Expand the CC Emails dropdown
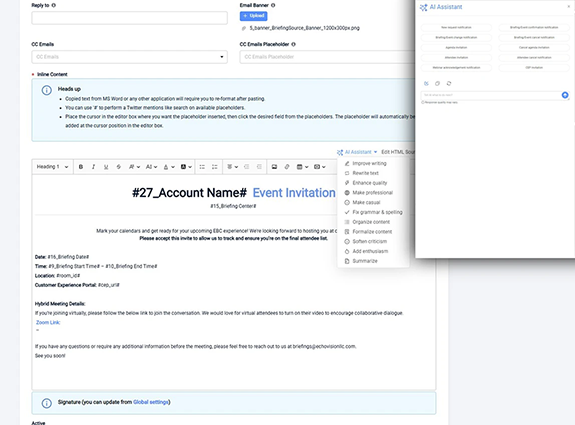Image resolution: width=575 pixels, height=425 pixels. (x=129, y=57)
